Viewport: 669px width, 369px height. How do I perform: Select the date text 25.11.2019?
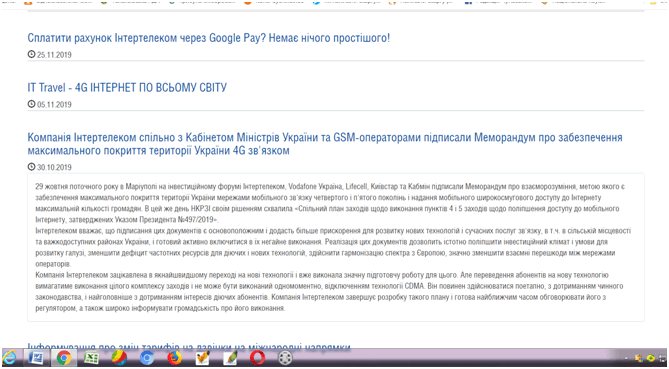[54, 55]
